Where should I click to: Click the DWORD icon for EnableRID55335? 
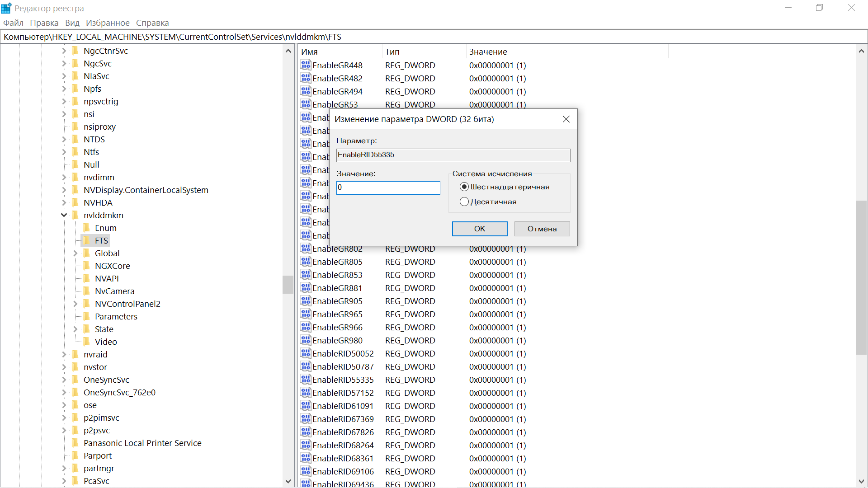click(306, 380)
